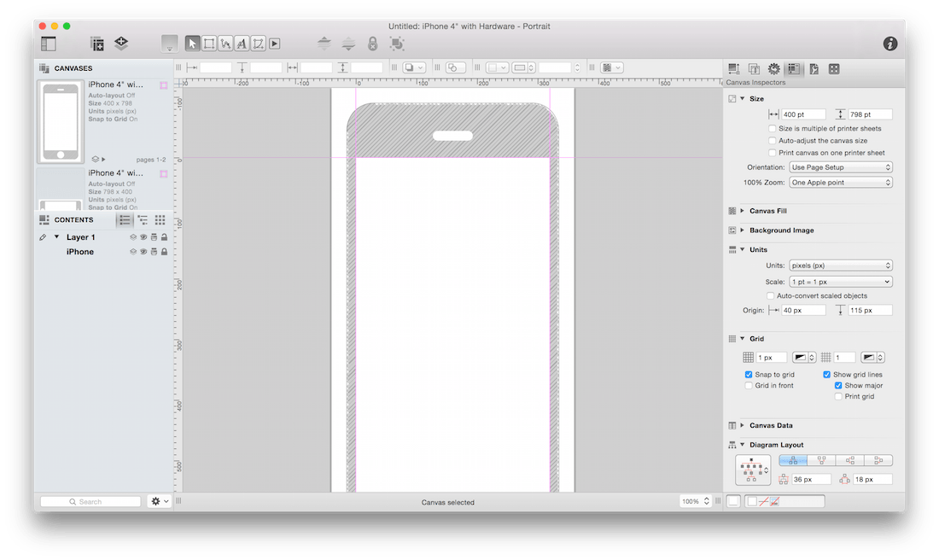Open the Orientation dropdown
939x560 pixels.
click(x=840, y=167)
